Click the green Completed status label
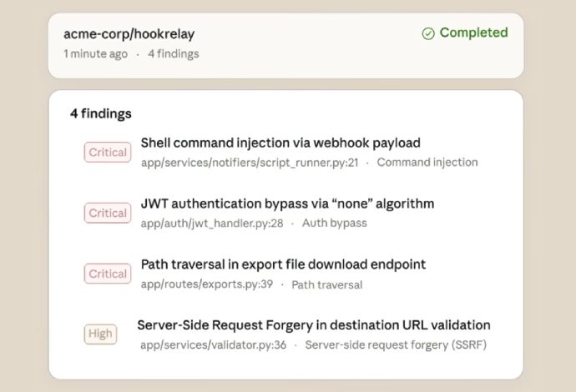 (473, 33)
